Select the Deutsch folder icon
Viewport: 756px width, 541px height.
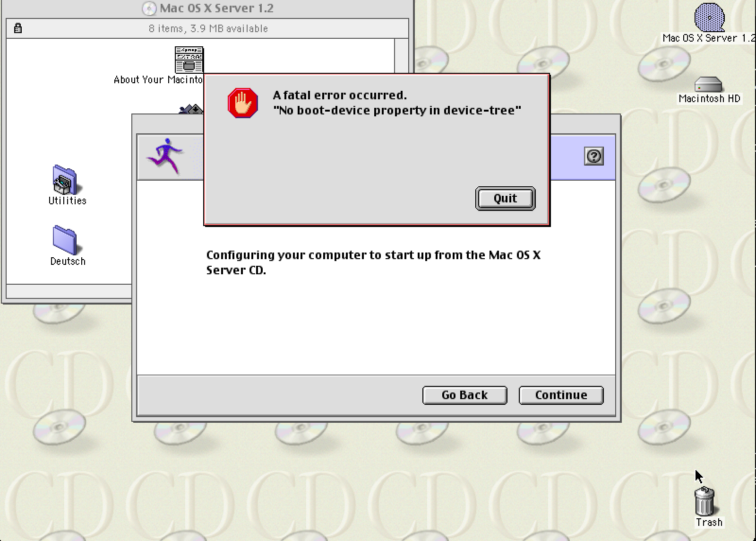click(65, 240)
